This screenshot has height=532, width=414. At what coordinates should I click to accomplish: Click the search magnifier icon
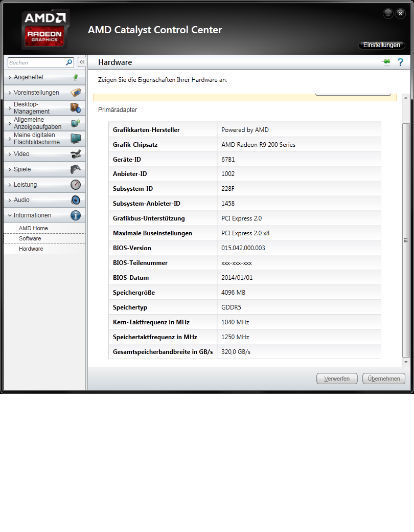(69, 62)
